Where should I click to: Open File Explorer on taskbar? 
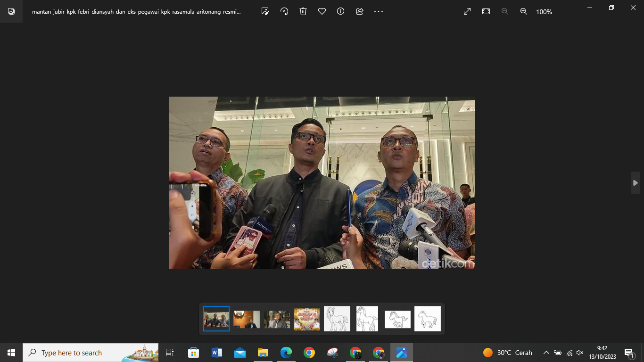263,353
